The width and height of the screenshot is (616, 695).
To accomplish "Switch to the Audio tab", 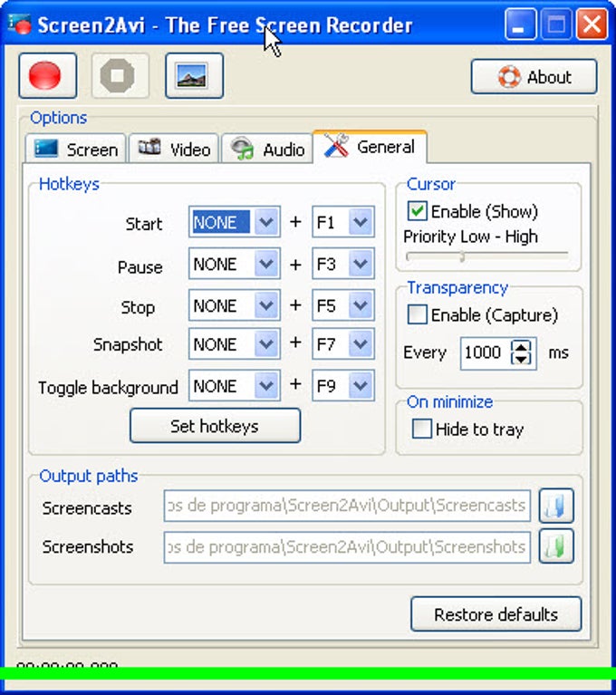I will pyautogui.click(x=267, y=149).
